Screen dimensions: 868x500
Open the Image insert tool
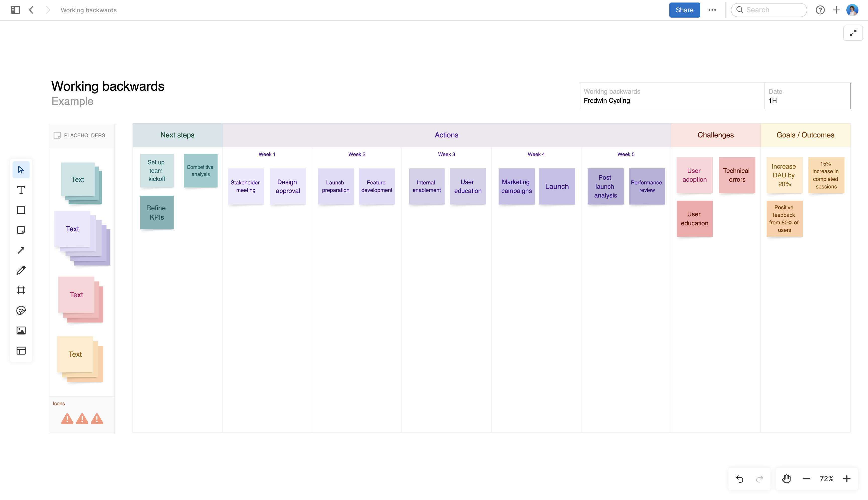[x=21, y=330]
